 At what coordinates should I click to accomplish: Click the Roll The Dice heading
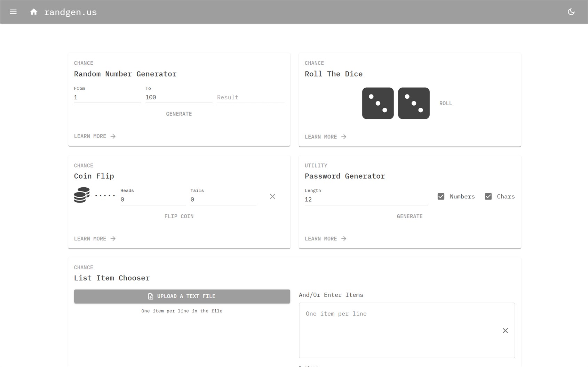click(x=334, y=74)
